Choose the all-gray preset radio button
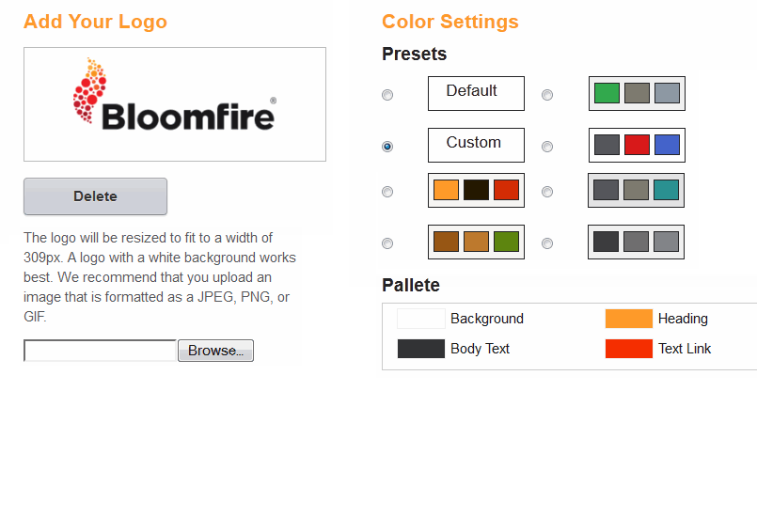 tap(547, 243)
